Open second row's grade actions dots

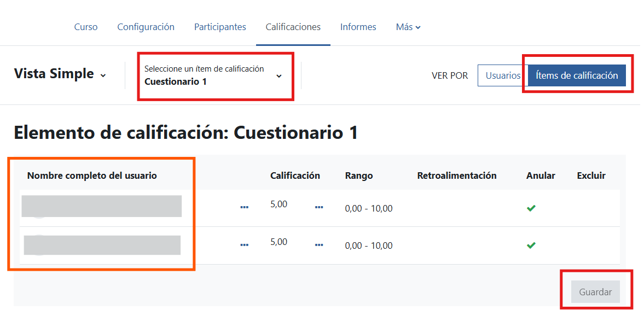[318, 245]
